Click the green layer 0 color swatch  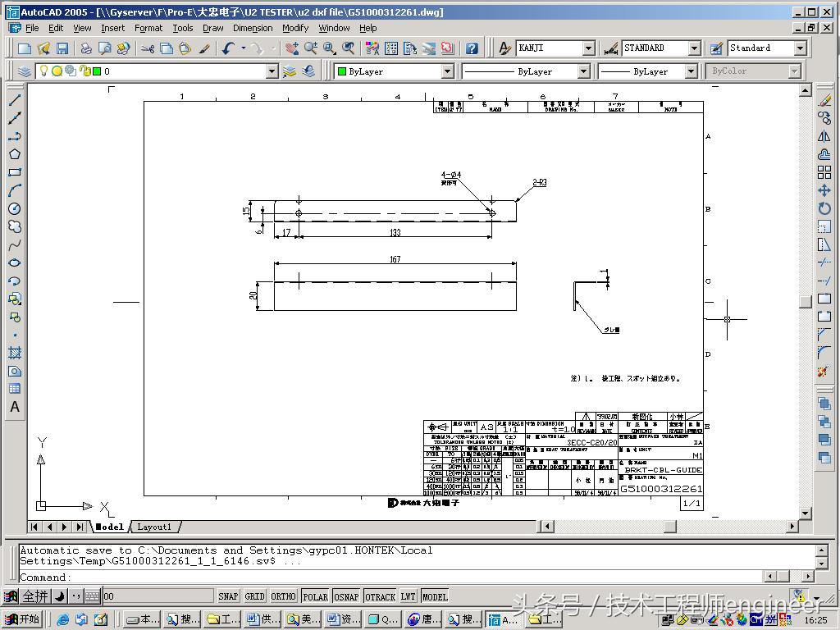[97, 71]
